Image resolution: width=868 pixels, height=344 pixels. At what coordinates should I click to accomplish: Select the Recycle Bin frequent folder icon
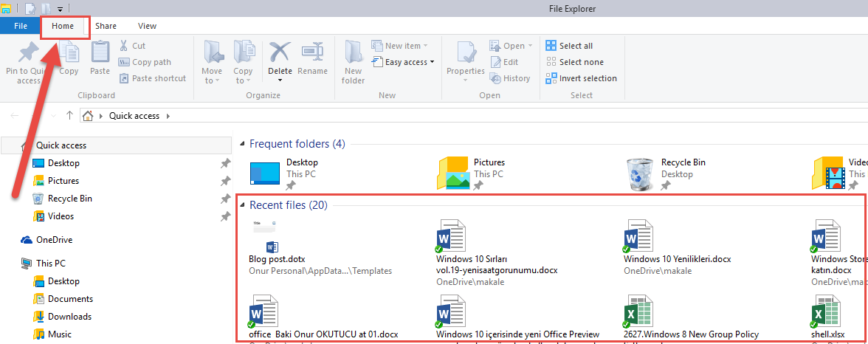pos(639,173)
